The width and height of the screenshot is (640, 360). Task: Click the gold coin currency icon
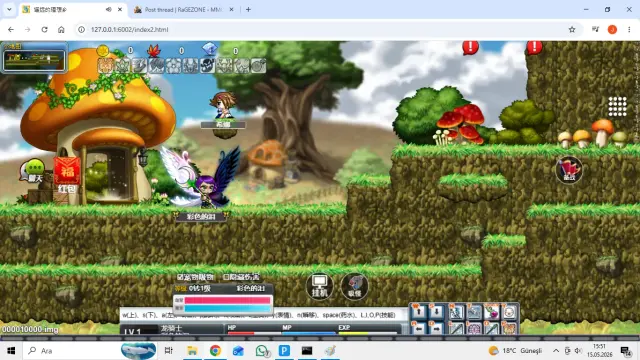(102, 51)
